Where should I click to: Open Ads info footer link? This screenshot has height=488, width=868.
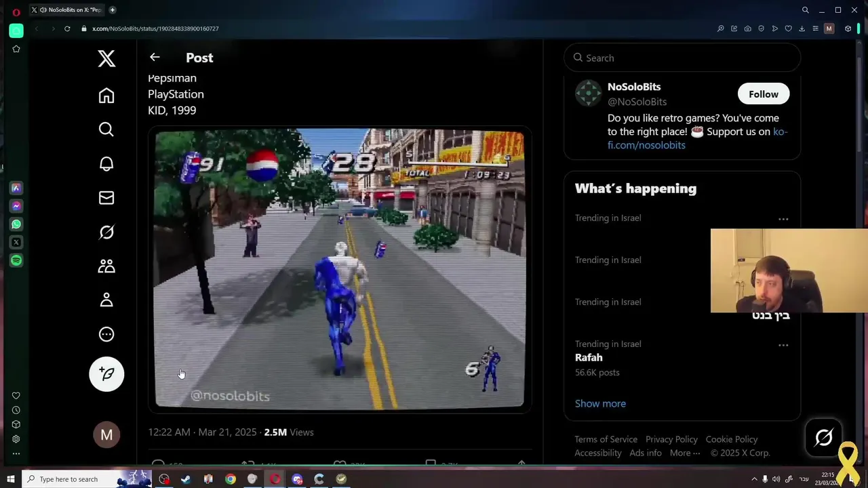point(646,453)
